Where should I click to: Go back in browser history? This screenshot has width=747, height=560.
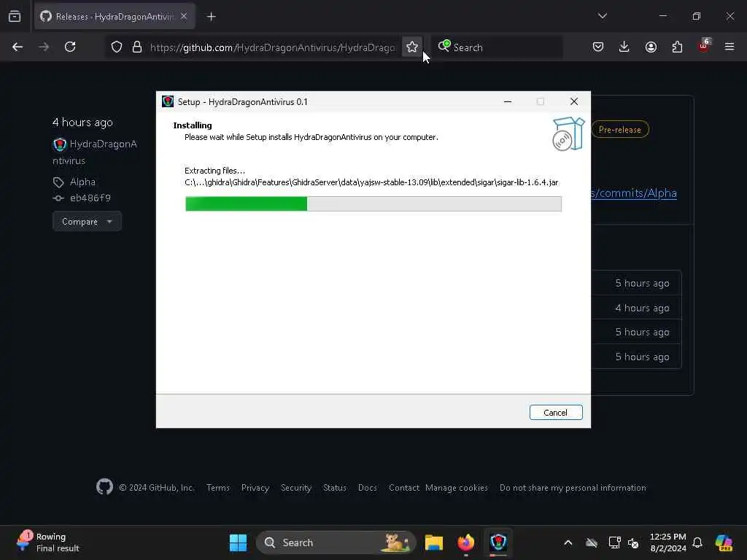click(18, 47)
